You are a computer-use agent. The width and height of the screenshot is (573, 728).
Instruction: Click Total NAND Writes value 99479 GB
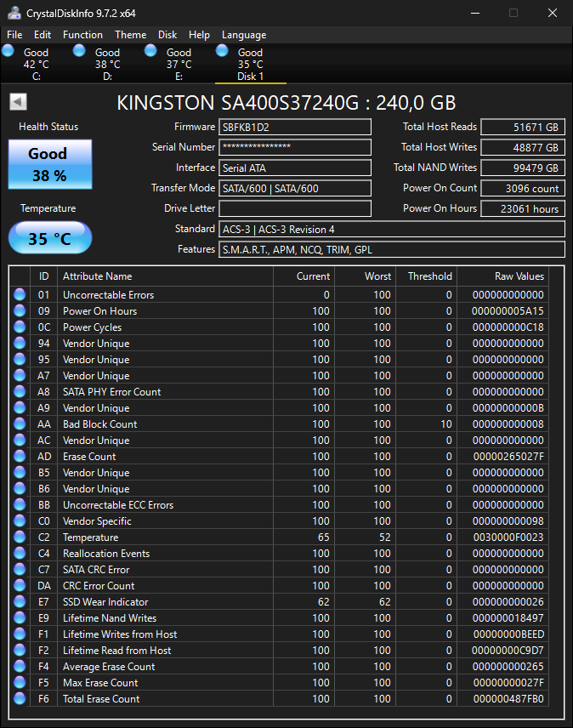[x=523, y=168]
